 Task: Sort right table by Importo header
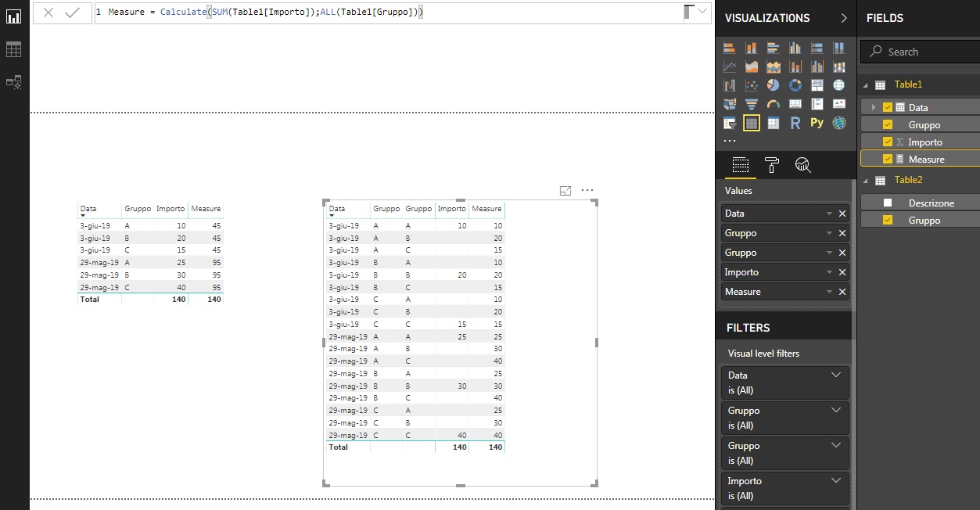click(x=451, y=209)
